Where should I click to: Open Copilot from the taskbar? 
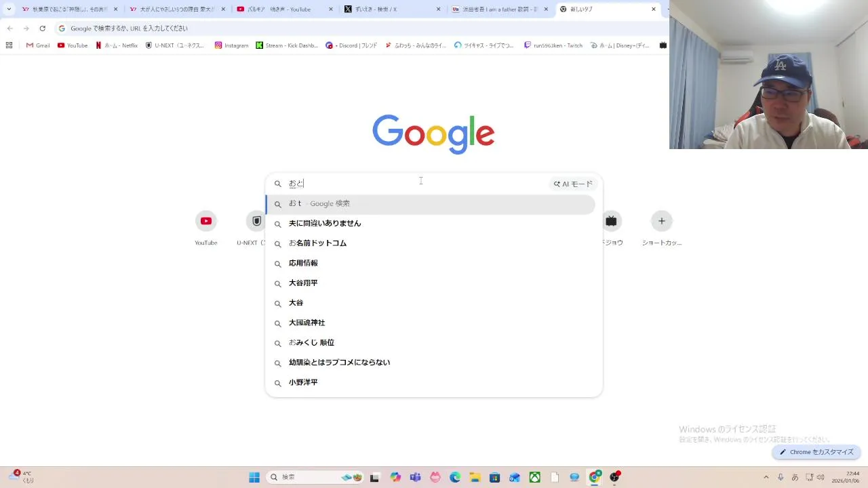point(395,477)
